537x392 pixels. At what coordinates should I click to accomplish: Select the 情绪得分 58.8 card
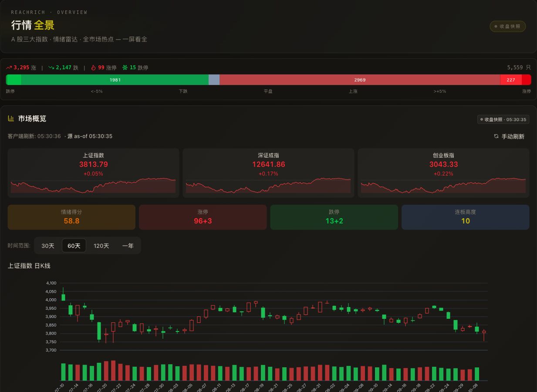point(71,217)
